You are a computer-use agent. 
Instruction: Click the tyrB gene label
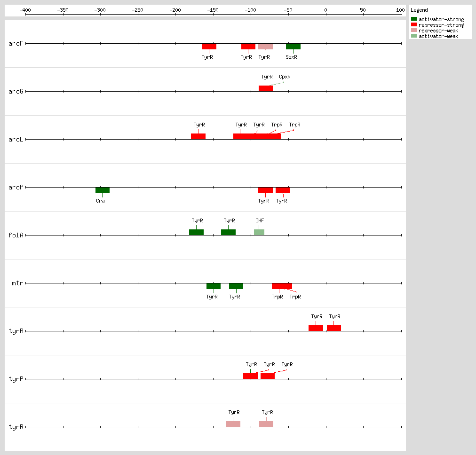(16, 331)
